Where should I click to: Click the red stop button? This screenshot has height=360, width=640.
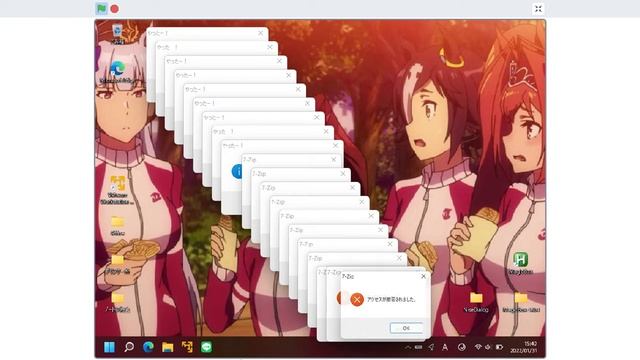[115, 9]
